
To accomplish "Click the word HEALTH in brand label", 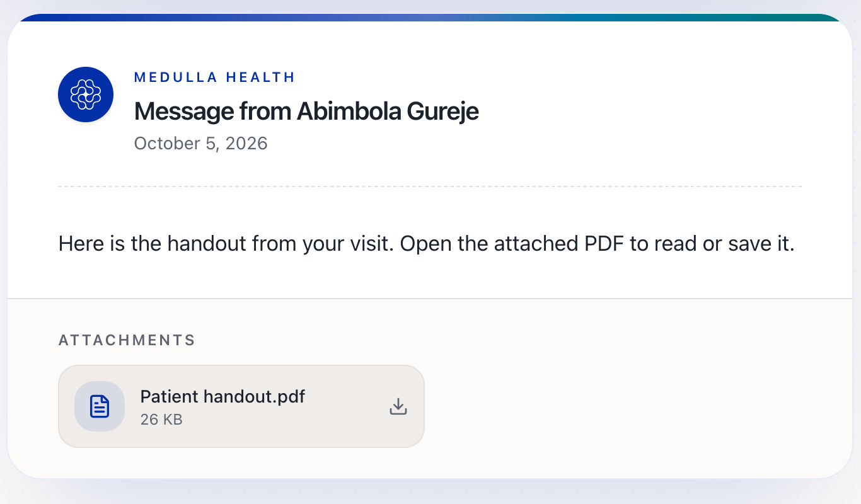I will coord(260,77).
